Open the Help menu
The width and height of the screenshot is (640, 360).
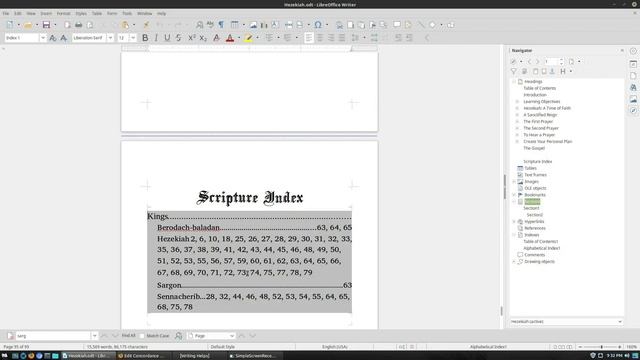[162, 13]
